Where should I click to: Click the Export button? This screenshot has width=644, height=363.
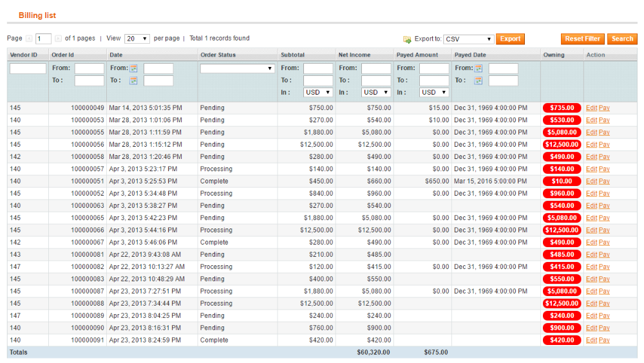click(510, 39)
